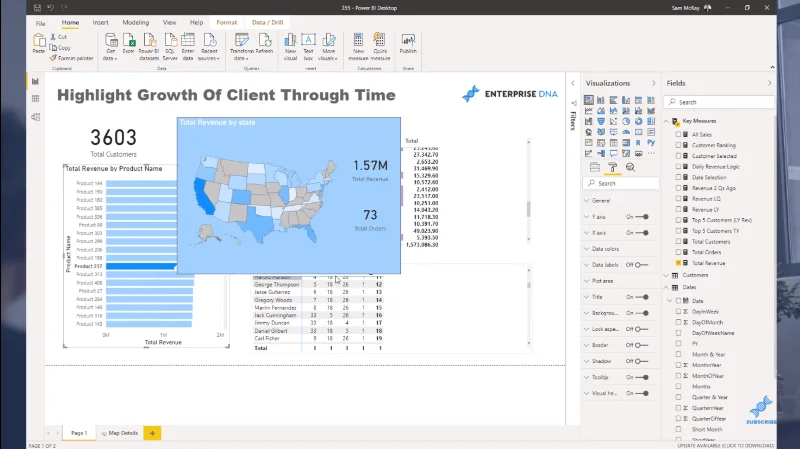Publish the report
800x449 pixels.
coord(408,44)
